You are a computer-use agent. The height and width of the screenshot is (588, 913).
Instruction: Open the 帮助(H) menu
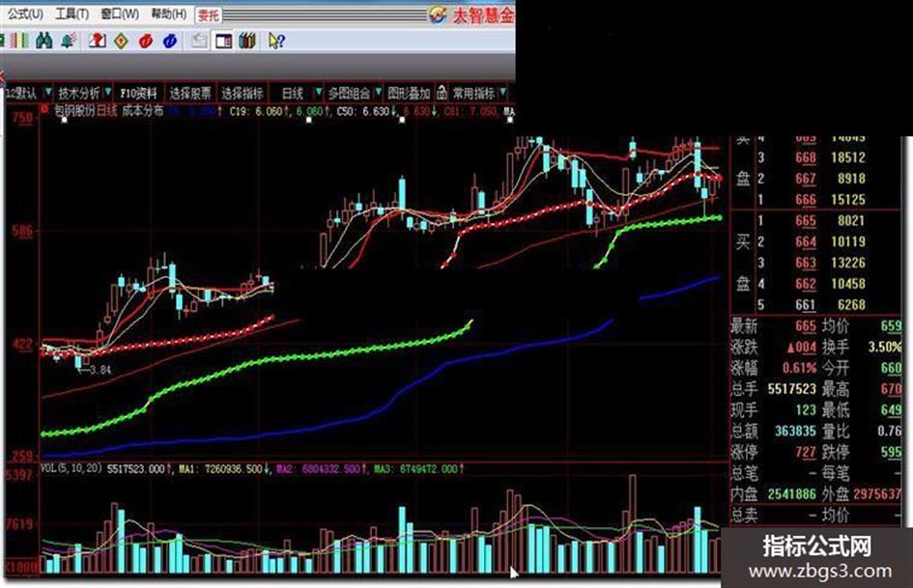[x=169, y=14]
